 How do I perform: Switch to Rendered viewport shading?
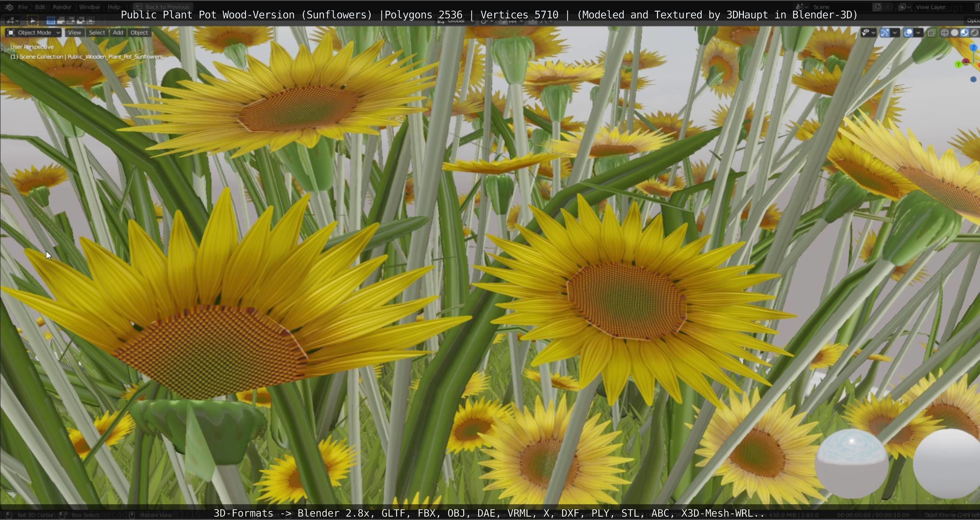click(x=974, y=33)
